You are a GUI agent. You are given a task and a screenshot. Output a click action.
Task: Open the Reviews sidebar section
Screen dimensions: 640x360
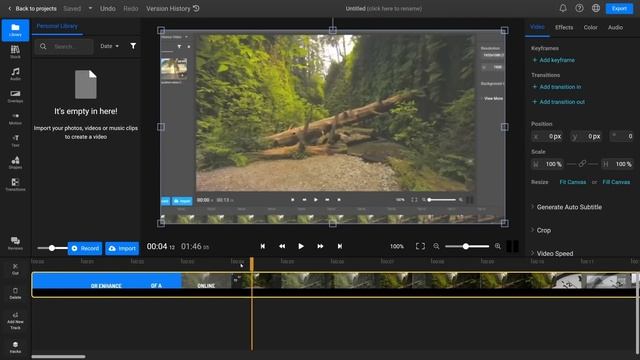tap(15, 243)
